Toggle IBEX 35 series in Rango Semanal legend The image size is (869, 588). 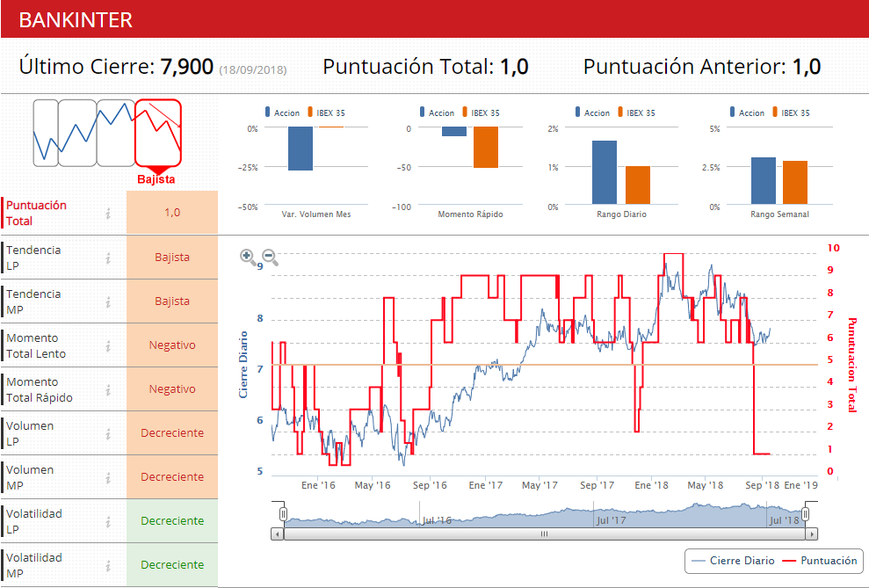click(x=791, y=113)
